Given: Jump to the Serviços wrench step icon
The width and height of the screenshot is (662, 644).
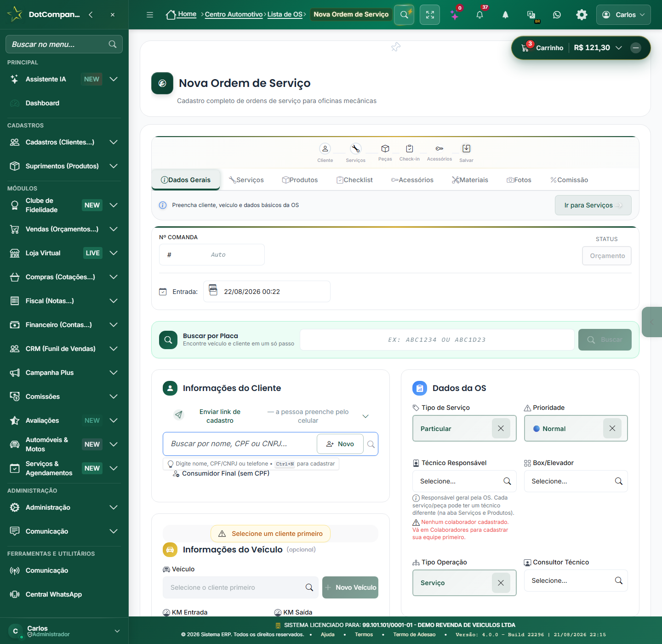Looking at the screenshot, I should [x=356, y=149].
